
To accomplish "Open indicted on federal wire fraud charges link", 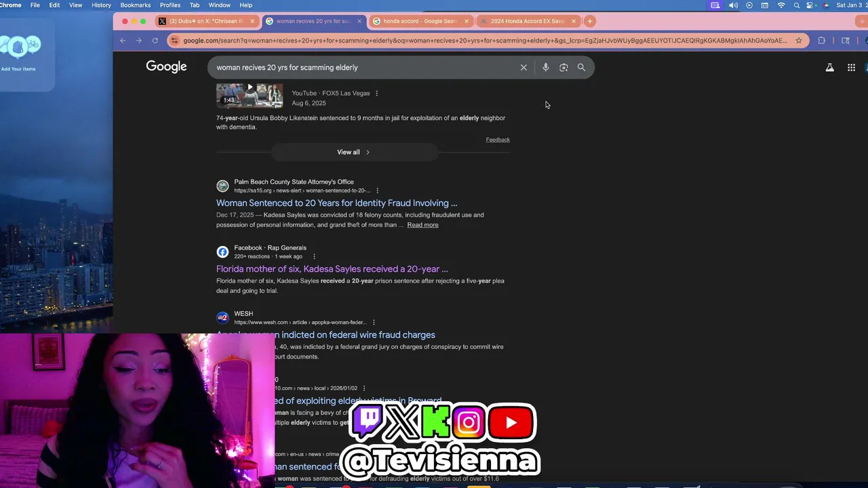I will point(325,335).
